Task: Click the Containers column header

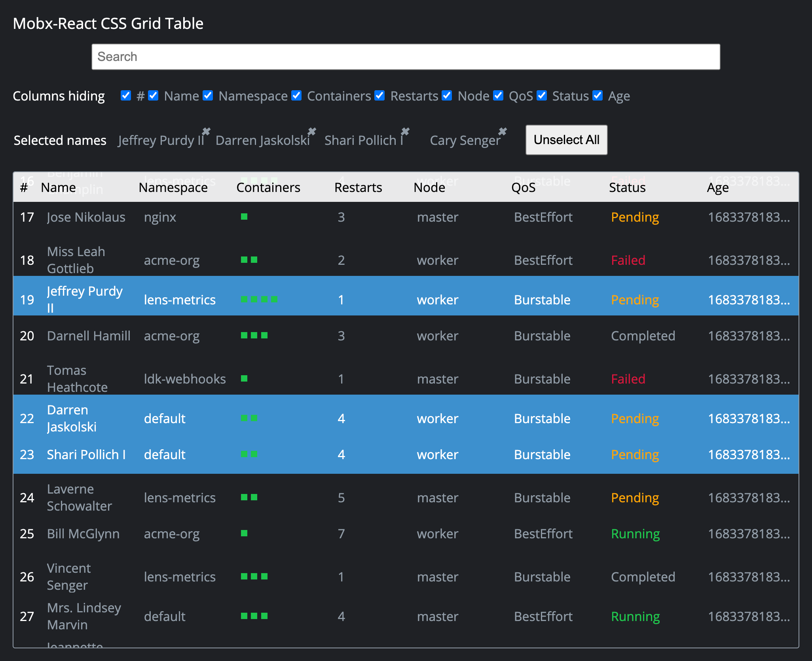Action: (x=268, y=187)
